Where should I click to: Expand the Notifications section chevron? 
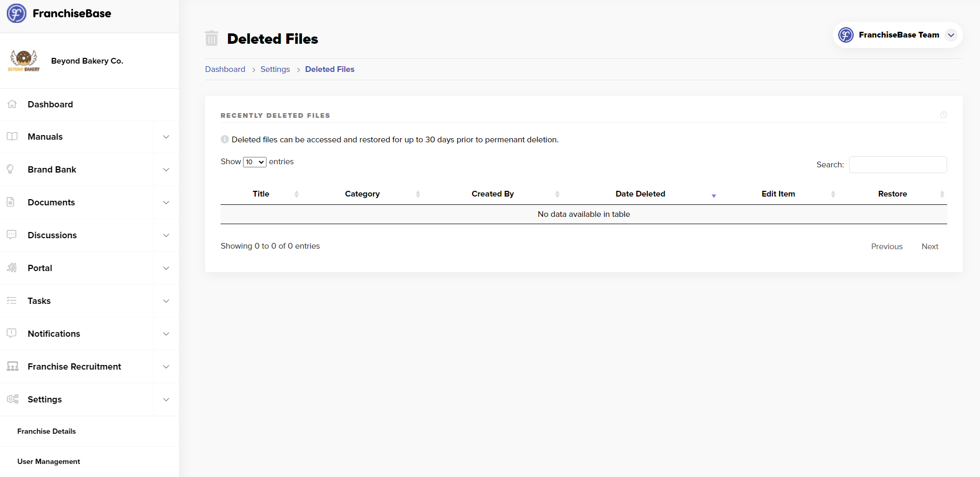[x=166, y=334]
